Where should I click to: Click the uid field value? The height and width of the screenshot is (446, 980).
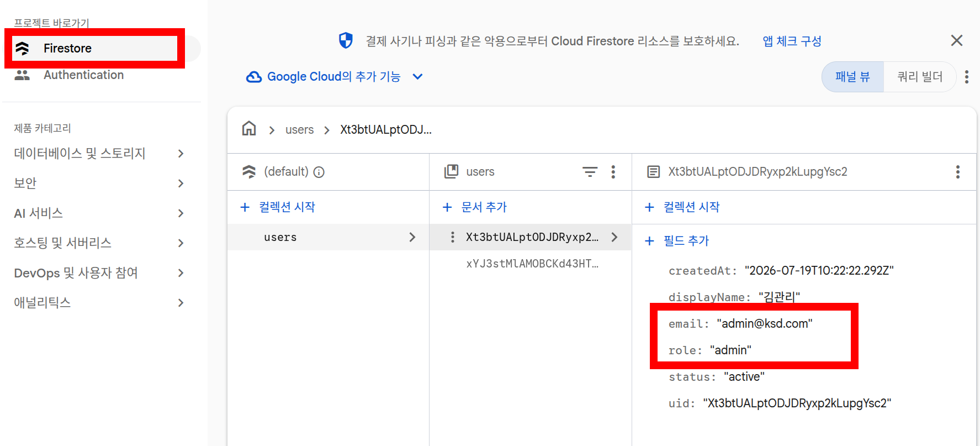point(797,403)
